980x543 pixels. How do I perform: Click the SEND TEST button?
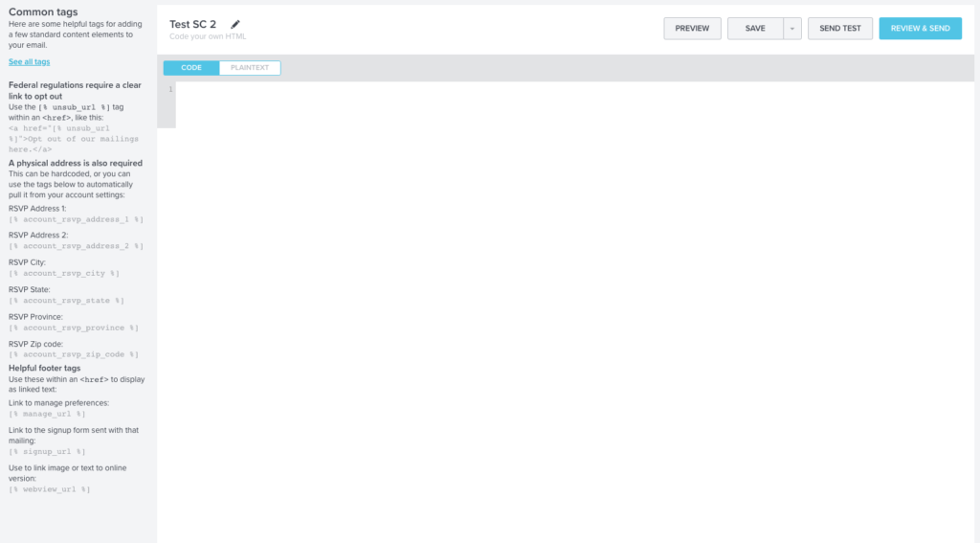pos(840,28)
